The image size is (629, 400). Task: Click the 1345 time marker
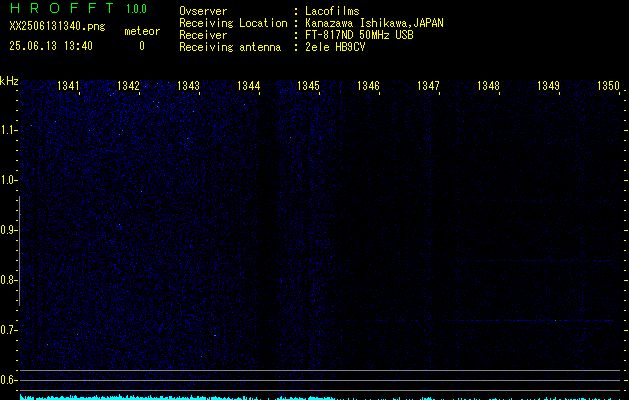[x=308, y=86]
